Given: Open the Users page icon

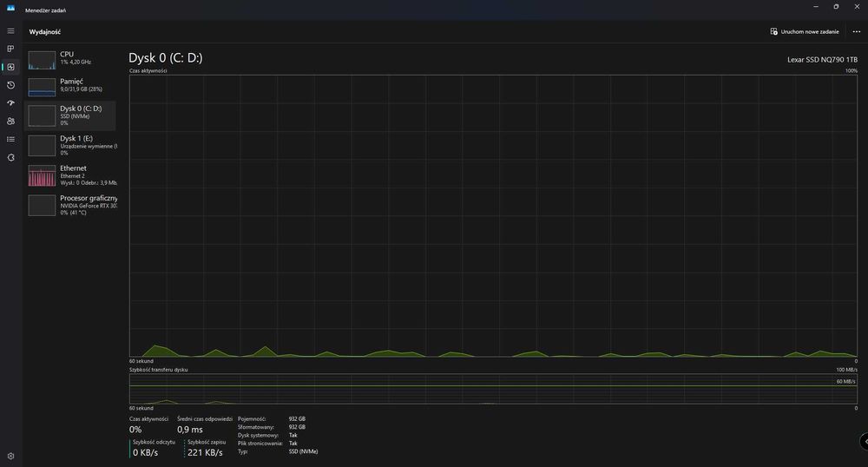Looking at the screenshot, I should point(10,122).
